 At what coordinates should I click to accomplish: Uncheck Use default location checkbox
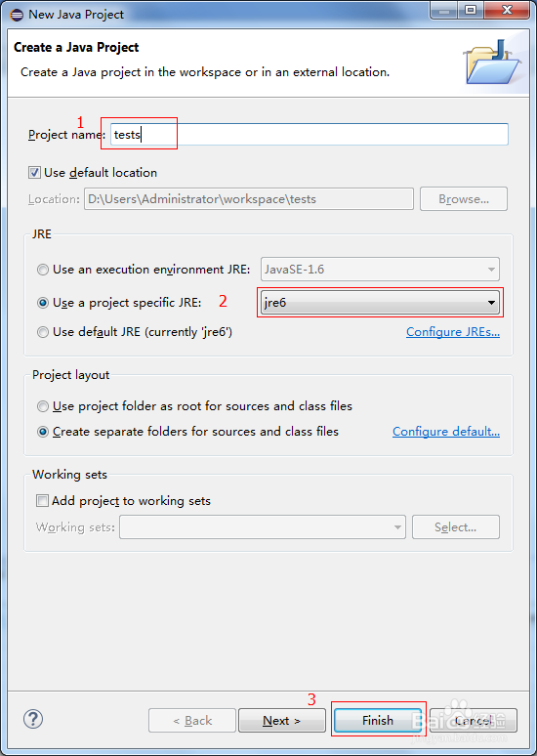coord(34,173)
